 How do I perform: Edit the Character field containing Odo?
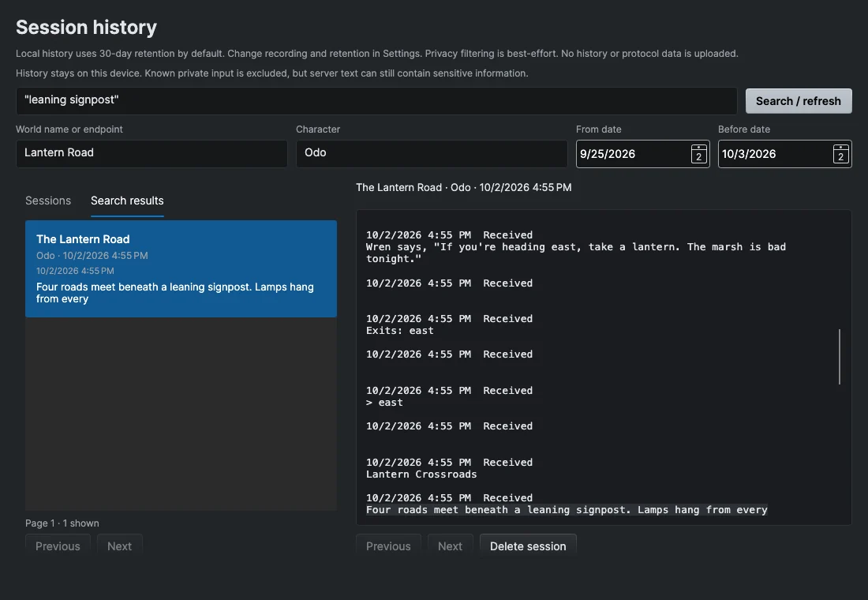click(x=432, y=153)
